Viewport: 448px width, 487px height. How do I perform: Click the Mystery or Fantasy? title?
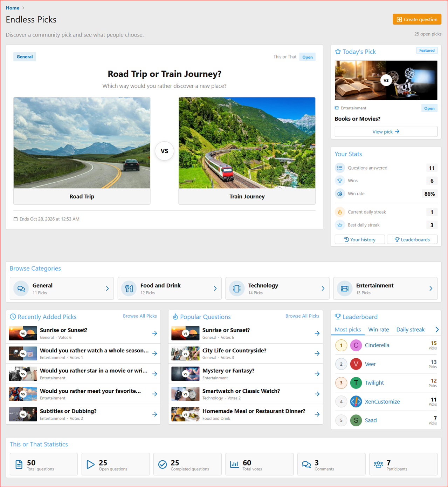(228, 371)
